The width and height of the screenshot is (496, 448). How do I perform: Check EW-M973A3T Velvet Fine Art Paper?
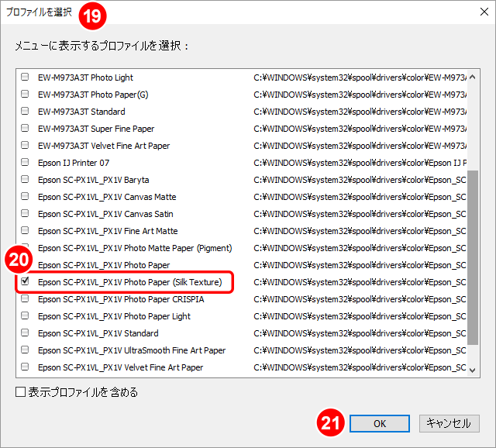click(x=25, y=146)
